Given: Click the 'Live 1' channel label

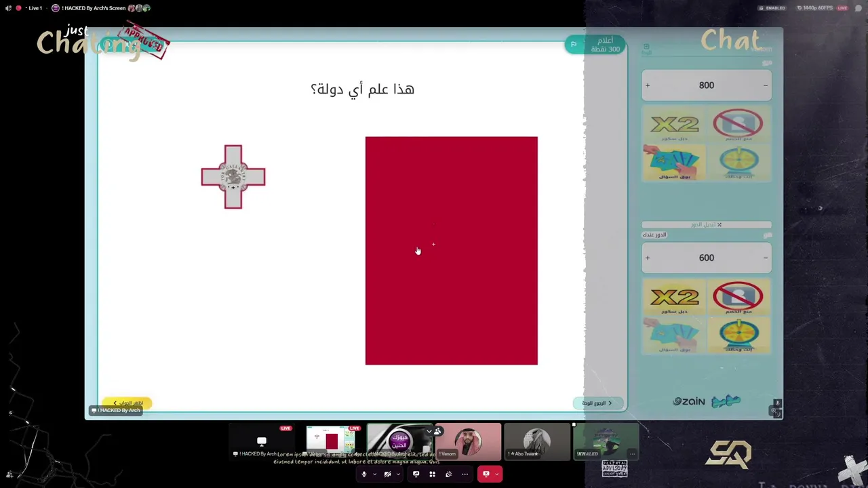Looking at the screenshot, I should tap(35, 8).
